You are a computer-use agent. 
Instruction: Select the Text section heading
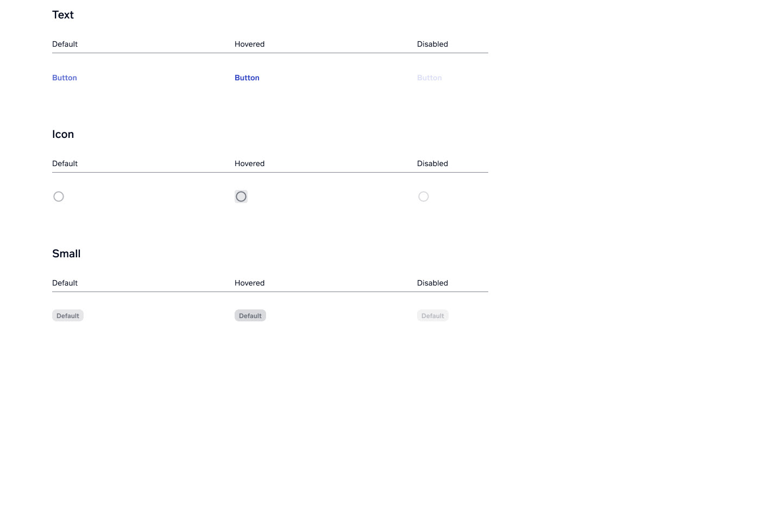click(63, 15)
